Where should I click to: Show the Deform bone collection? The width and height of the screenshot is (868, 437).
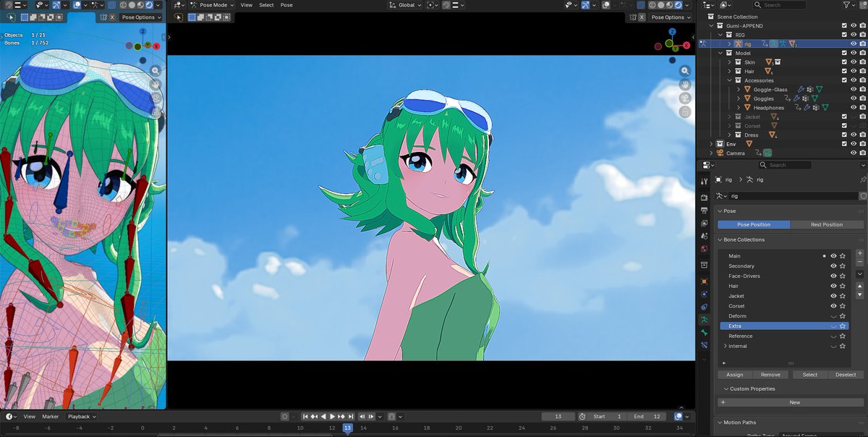click(833, 316)
